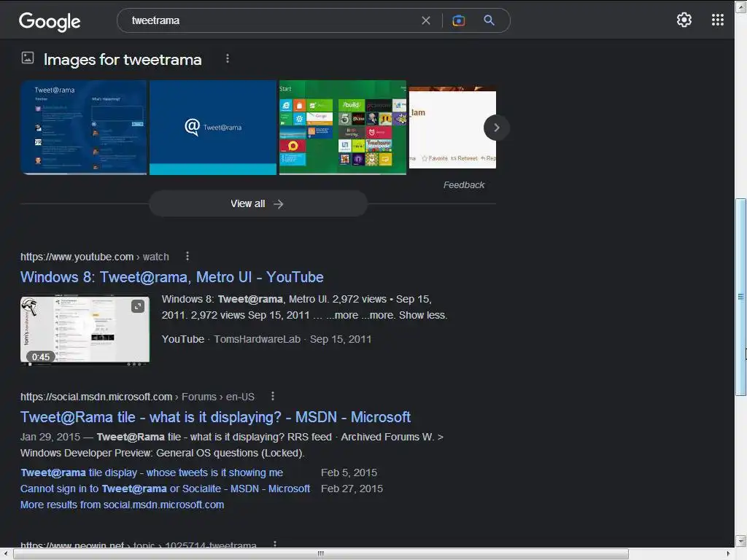Play the 0:45 YouTube video thumbnail
747x560 pixels.
tap(85, 331)
